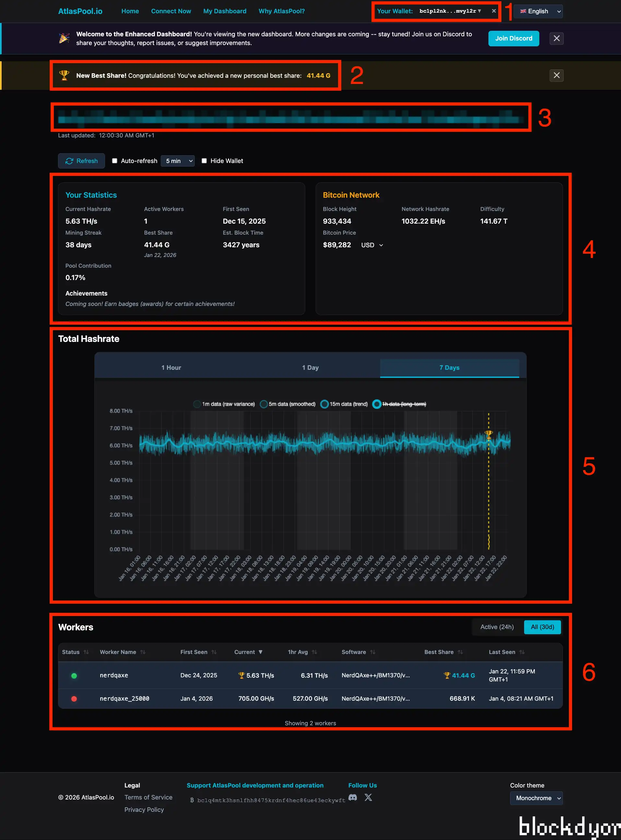Screen dimensions: 621x840
Task: Open the wallet address dropdown
Action: [x=450, y=11]
